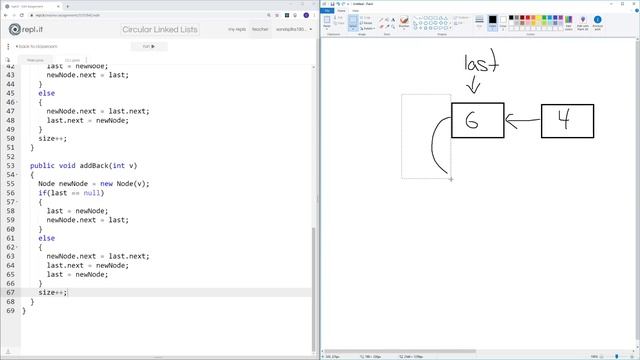Click the Paint horizontal scrollbar
Viewport: 640px width, 360px height.
tap(400, 351)
